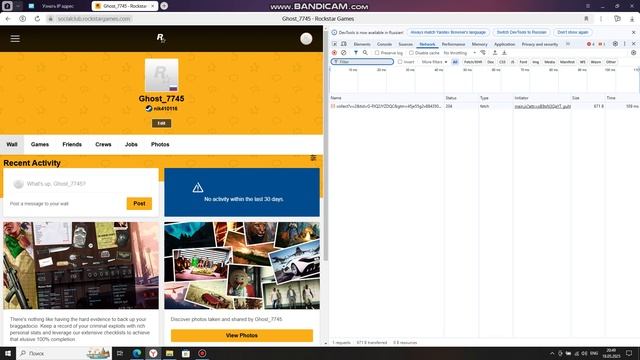
Task: Open Network panel settings gear
Action: (633, 53)
